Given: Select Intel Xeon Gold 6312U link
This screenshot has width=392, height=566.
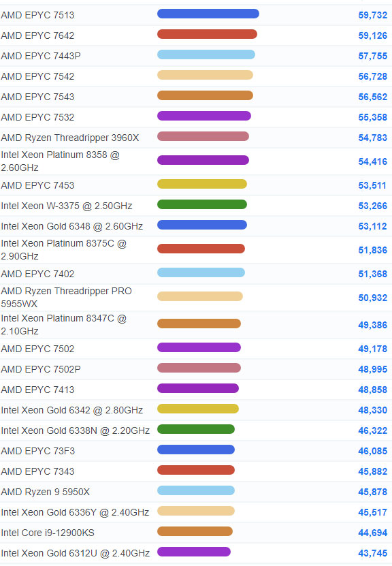Looking at the screenshot, I should point(76,553).
